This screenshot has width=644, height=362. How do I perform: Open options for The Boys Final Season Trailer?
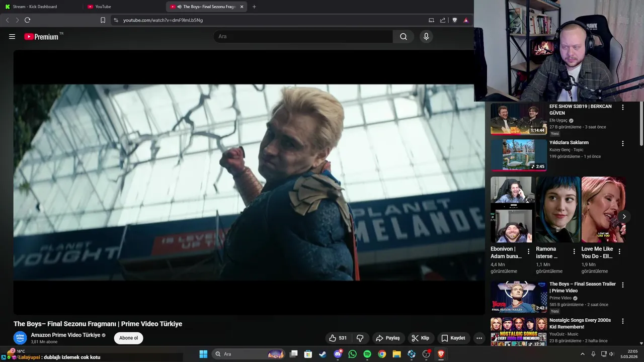click(623, 285)
